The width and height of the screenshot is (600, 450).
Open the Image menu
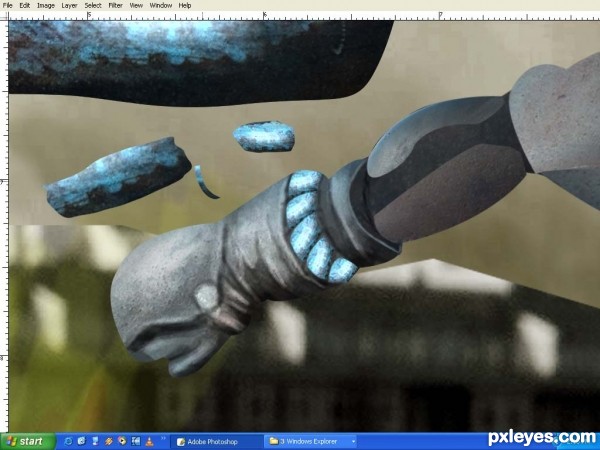[46, 5]
